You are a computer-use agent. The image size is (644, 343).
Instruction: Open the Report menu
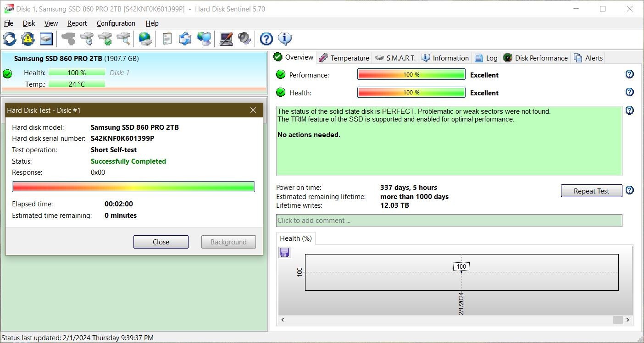(77, 23)
